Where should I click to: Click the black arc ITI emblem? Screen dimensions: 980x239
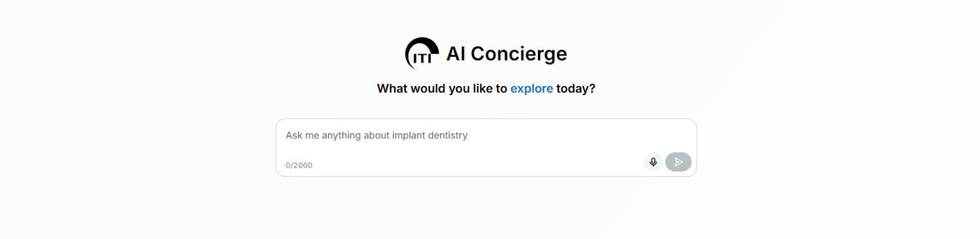pyautogui.click(x=422, y=54)
